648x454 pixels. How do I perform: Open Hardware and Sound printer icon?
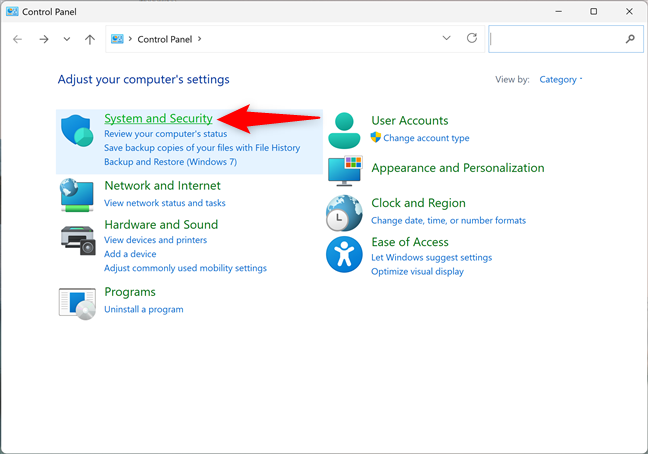coord(79,240)
